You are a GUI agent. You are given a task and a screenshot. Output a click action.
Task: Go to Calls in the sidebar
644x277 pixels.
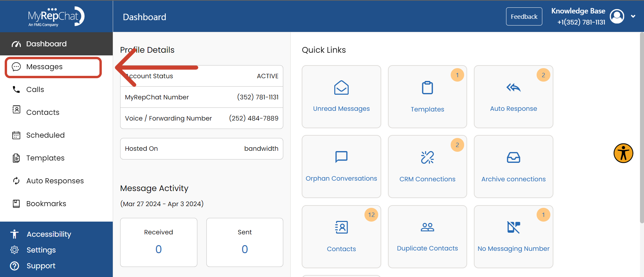[35, 90]
